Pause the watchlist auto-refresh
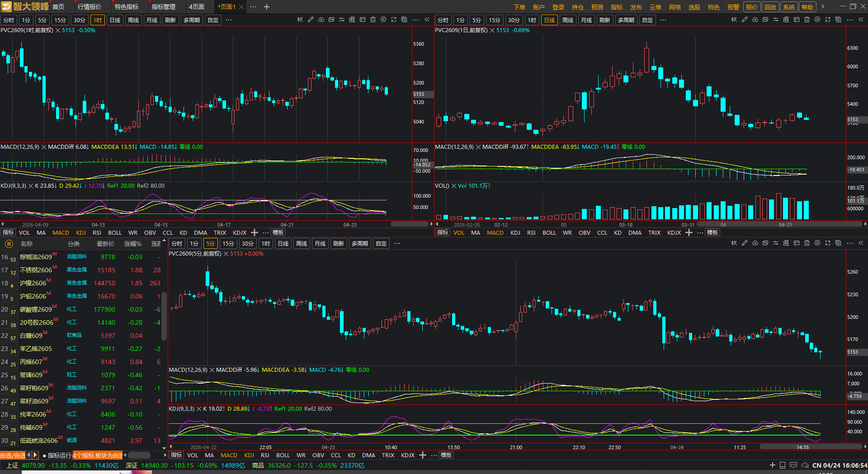Viewport: 868px width, 474px height. point(9,244)
